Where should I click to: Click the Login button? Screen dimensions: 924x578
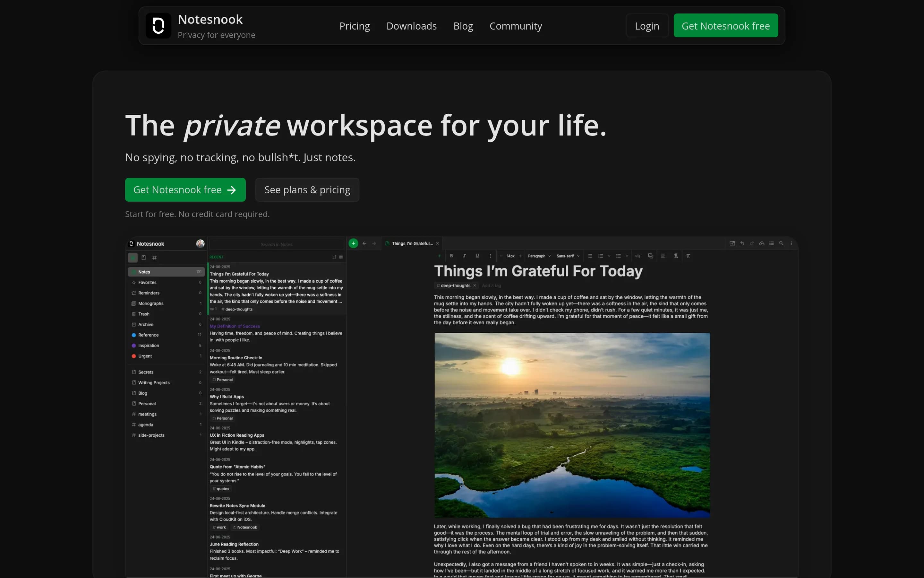(647, 26)
